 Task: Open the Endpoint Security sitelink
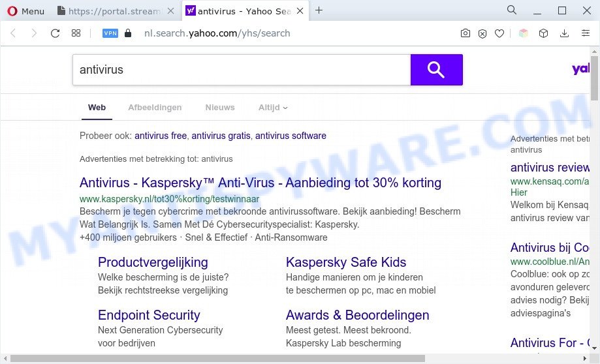[149, 315]
